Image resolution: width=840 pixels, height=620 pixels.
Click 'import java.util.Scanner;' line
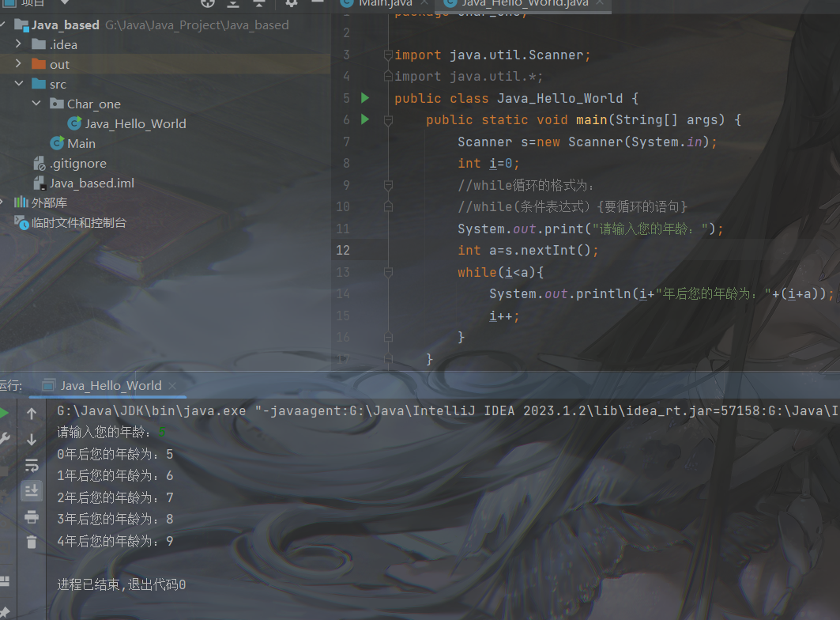click(492, 55)
